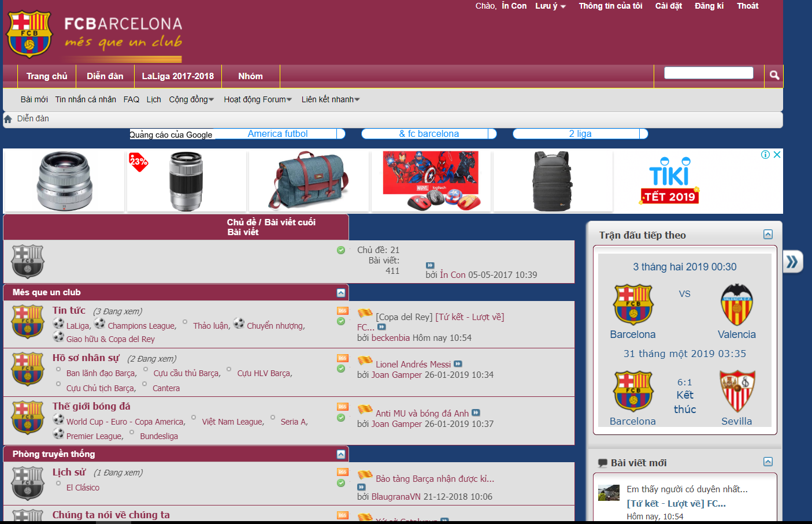Collapse the Més que un club category
Viewport: 812px width, 524px height.
point(341,293)
